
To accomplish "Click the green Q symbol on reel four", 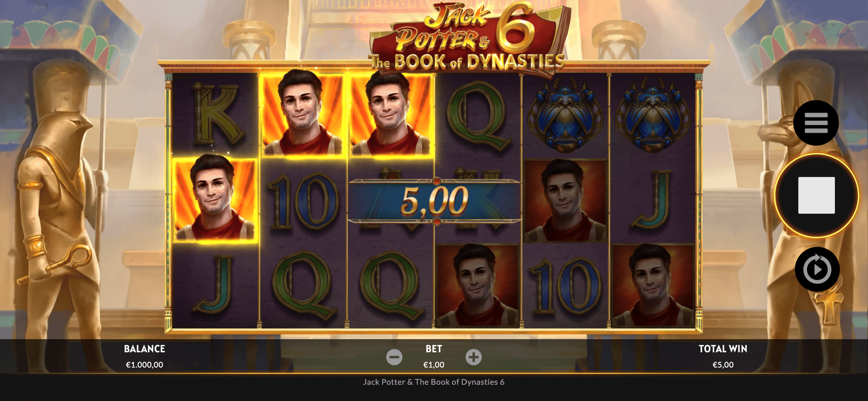I will pyautogui.click(x=478, y=115).
